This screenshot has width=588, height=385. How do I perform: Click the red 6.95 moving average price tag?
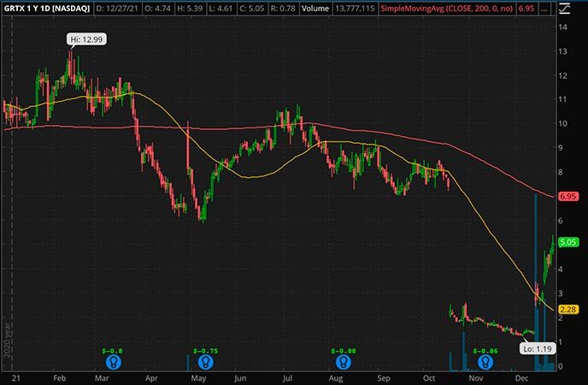(567, 196)
